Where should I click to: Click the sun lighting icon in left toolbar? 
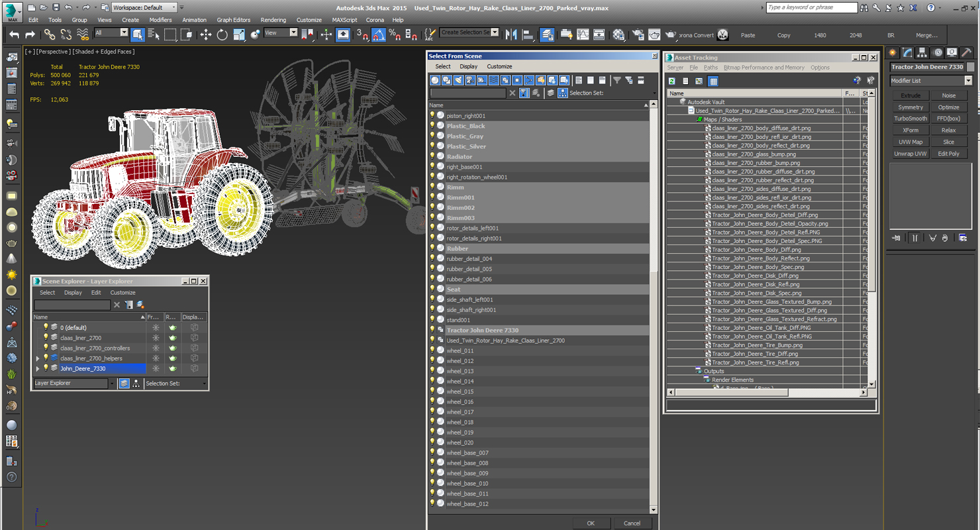pyautogui.click(x=12, y=275)
